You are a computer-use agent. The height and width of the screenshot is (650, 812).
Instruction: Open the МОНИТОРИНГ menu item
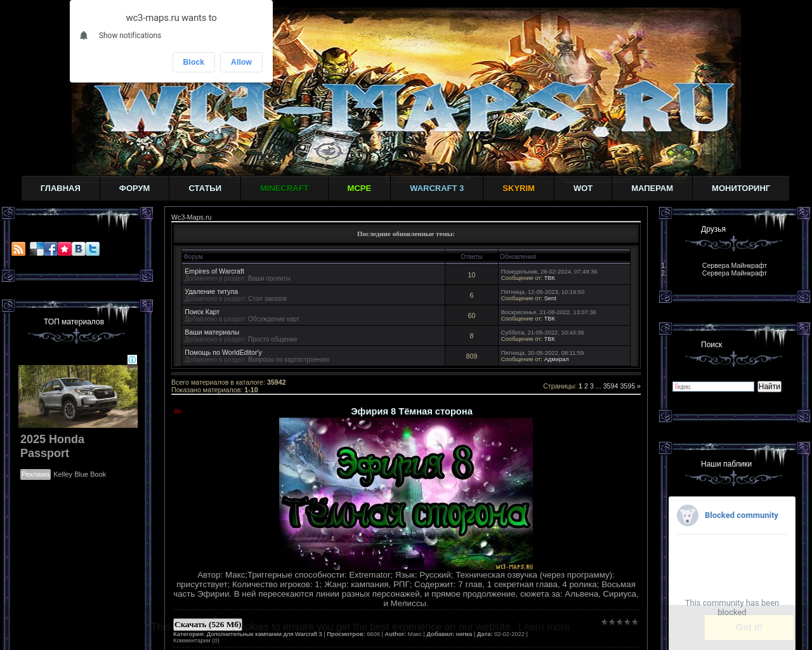pyautogui.click(x=741, y=189)
